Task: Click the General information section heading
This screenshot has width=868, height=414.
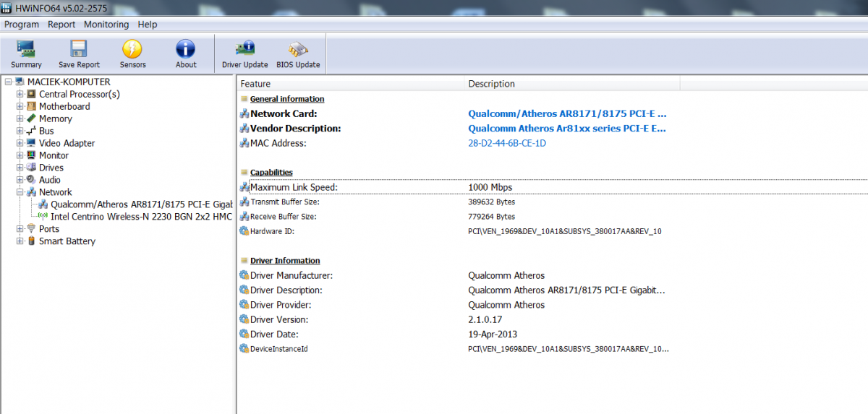Action: pos(287,99)
